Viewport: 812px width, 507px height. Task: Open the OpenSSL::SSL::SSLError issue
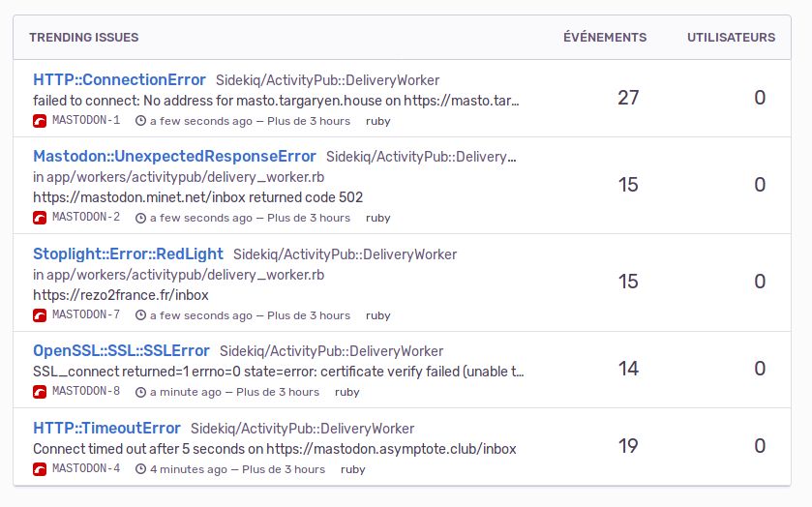(x=121, y=351)
